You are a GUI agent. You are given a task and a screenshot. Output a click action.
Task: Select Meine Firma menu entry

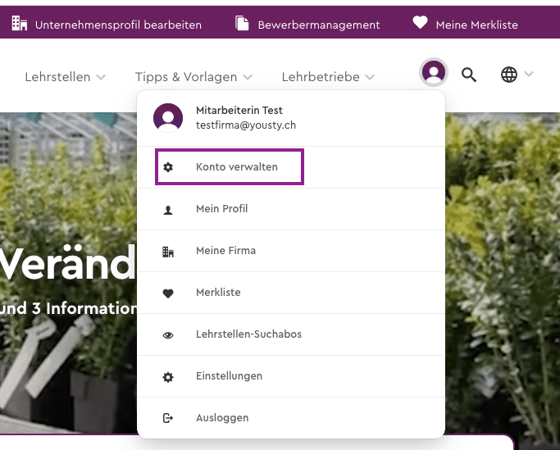[291, 251]
